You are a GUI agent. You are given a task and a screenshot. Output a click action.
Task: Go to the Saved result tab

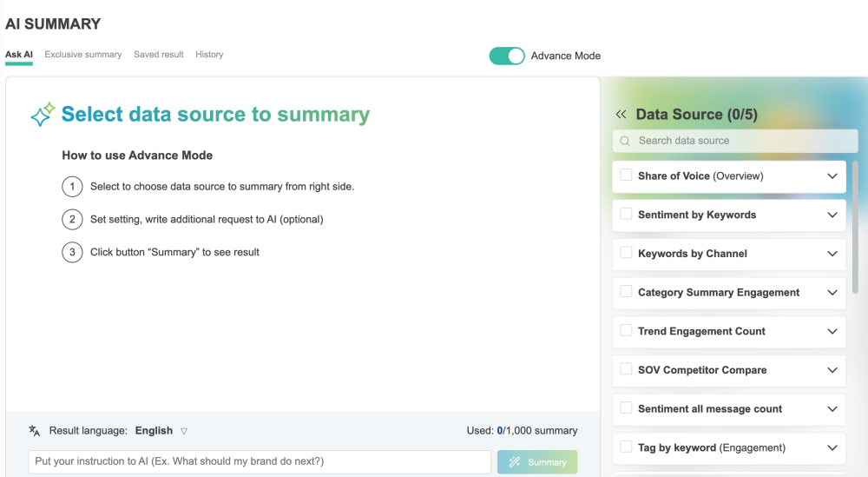click(x=158, y=55)
